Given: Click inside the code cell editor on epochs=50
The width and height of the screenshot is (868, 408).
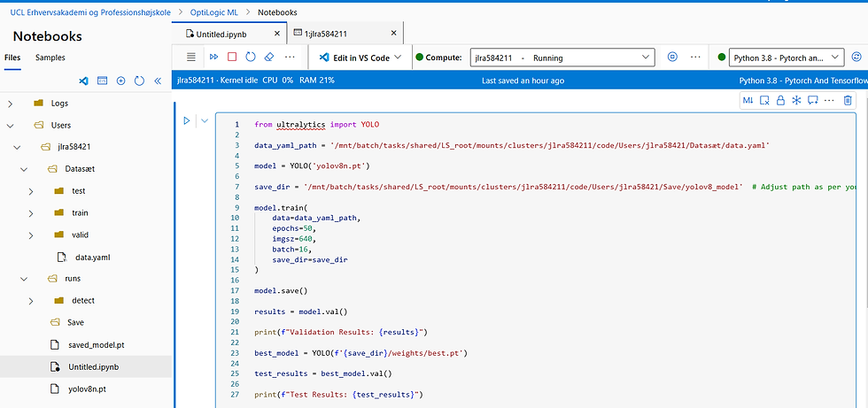Looking at the screenshot, I should pyautogui.click(x=294, y=227).
